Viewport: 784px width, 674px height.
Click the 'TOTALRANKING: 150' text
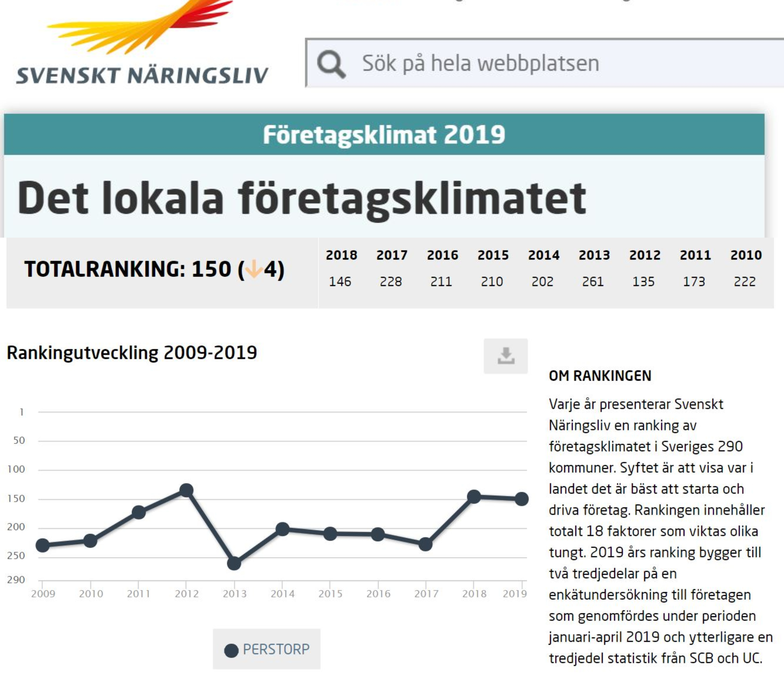(x=128, y=269)
